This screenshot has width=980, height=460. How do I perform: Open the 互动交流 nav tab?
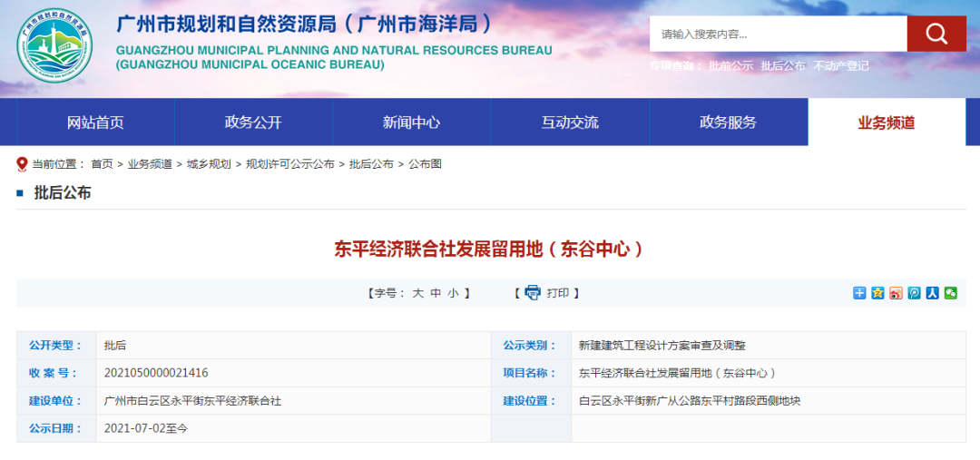570,122
